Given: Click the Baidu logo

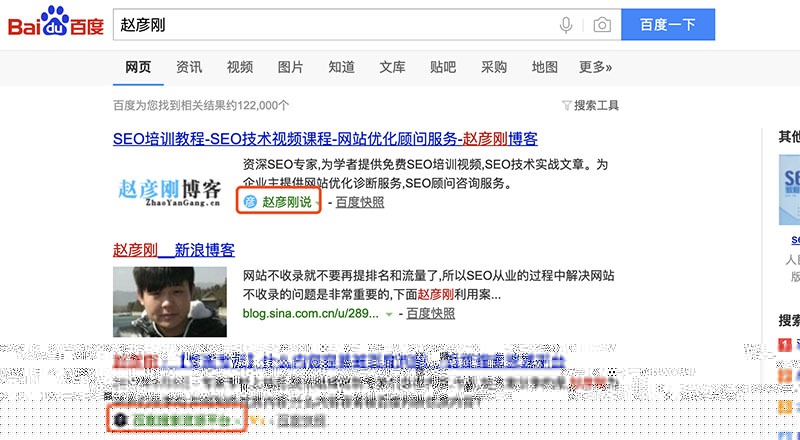Looking at the screenshot, I should (55, 24).
